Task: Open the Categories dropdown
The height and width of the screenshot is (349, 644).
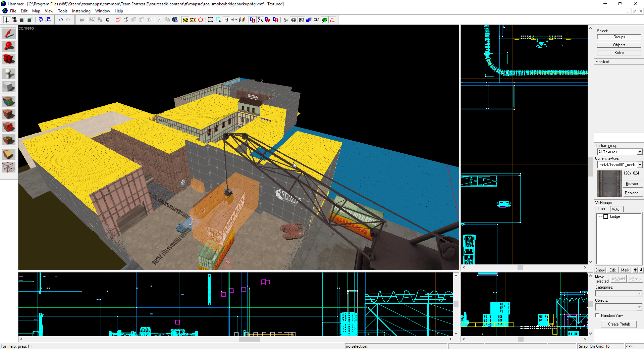Action: tap(639, 294)
